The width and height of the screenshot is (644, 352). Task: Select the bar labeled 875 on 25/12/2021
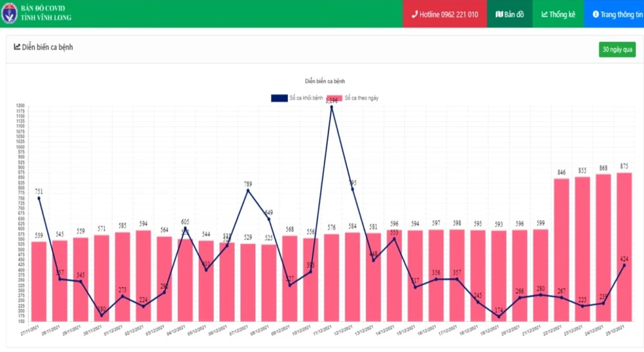624,248
